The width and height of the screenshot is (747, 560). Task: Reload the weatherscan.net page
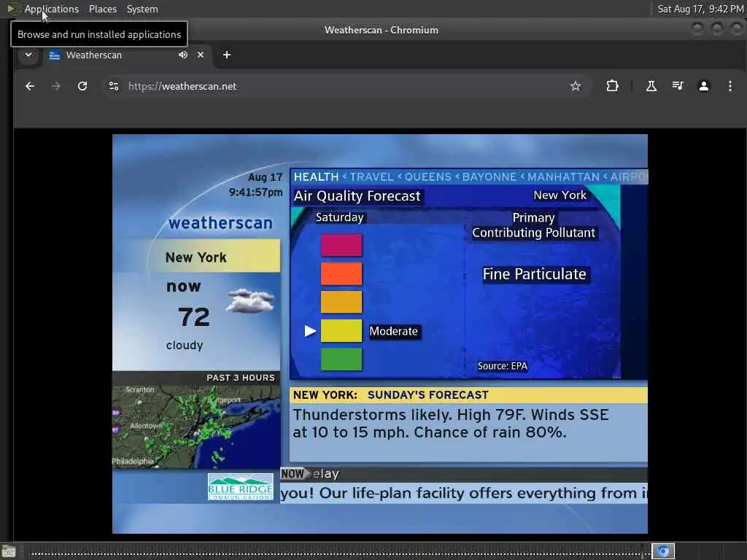82,86
